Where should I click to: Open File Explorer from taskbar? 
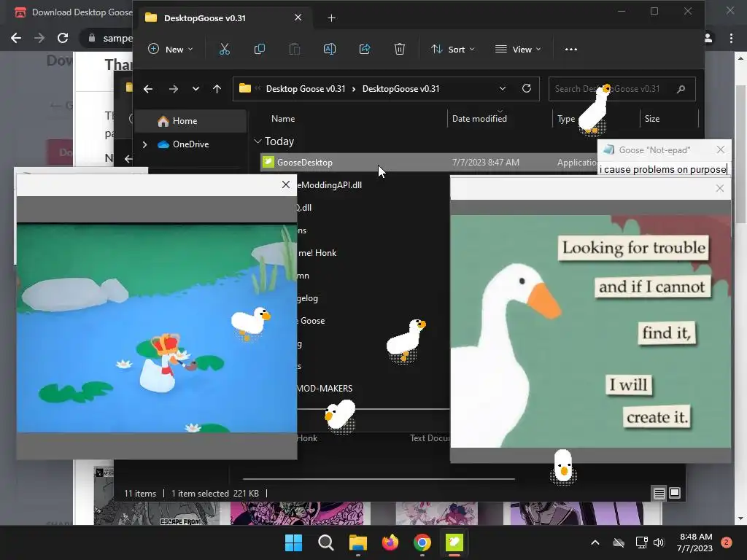(x=357, y=542)
